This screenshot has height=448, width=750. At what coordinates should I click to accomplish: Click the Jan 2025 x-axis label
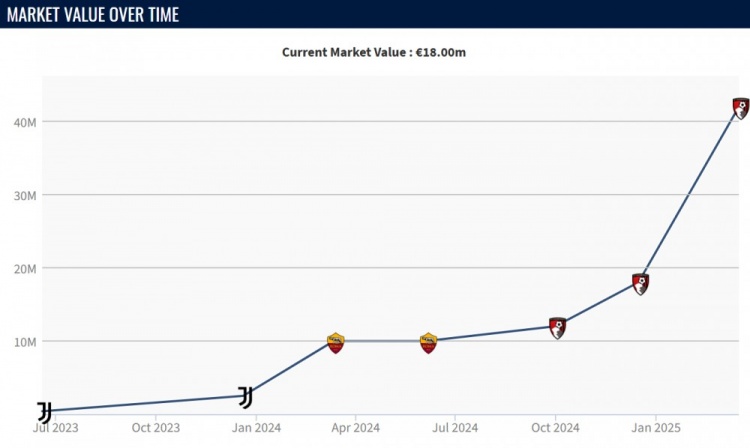coord(655,427)
